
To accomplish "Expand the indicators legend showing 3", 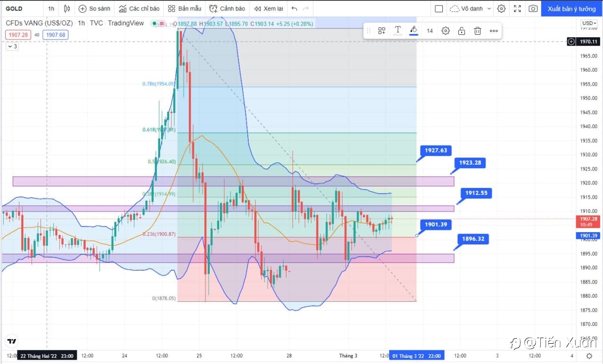I will (x=12, y=46).
